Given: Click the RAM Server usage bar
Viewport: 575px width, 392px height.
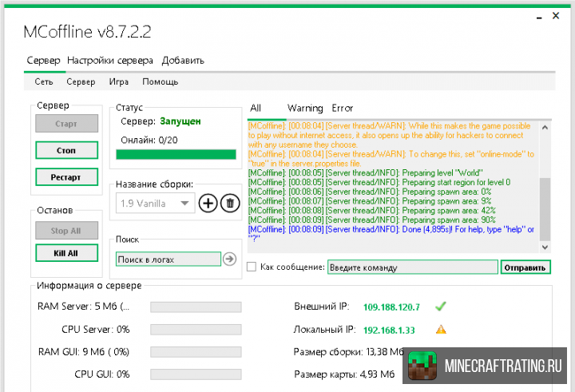Looking at the screenshot, I should point(196,307).
